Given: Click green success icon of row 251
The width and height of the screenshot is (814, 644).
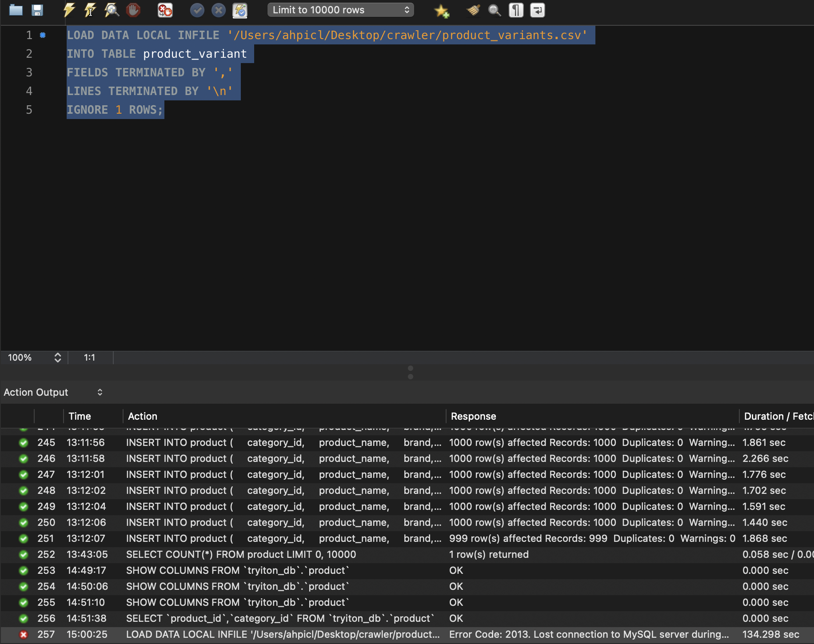Looking at the screenshot, I should coord(24,539).
